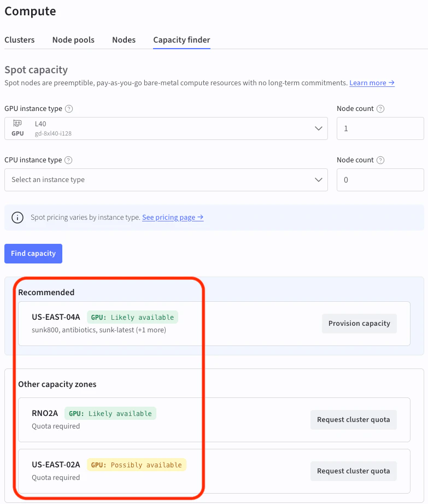Viewport: 428px width, 504px height.
Task: Click GPU Likely available badge for RNO2A
Action: tap(110, 413)
